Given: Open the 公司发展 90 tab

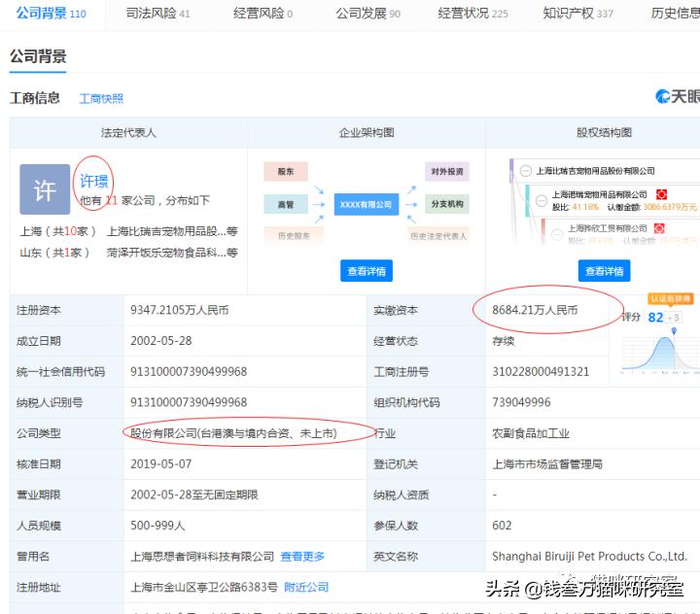Looking at the screenshot, I should (367, 14).
